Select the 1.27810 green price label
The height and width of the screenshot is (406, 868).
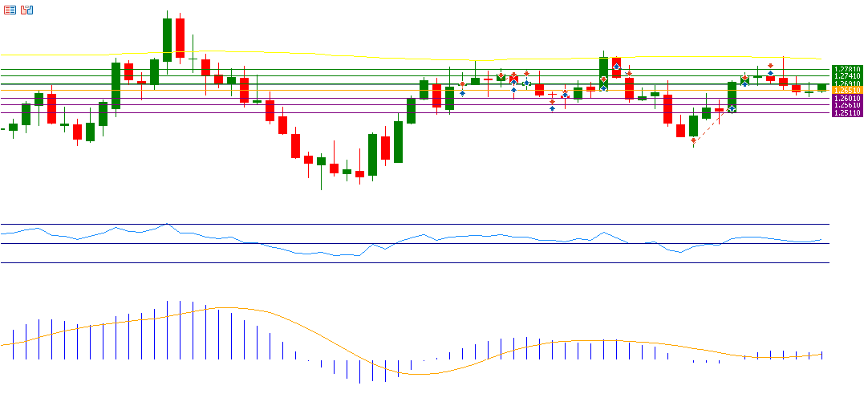[x=846, y=69]
